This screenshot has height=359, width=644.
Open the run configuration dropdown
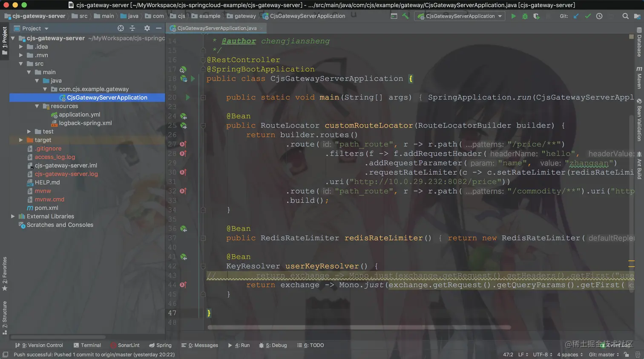click(x=459, y=16)
